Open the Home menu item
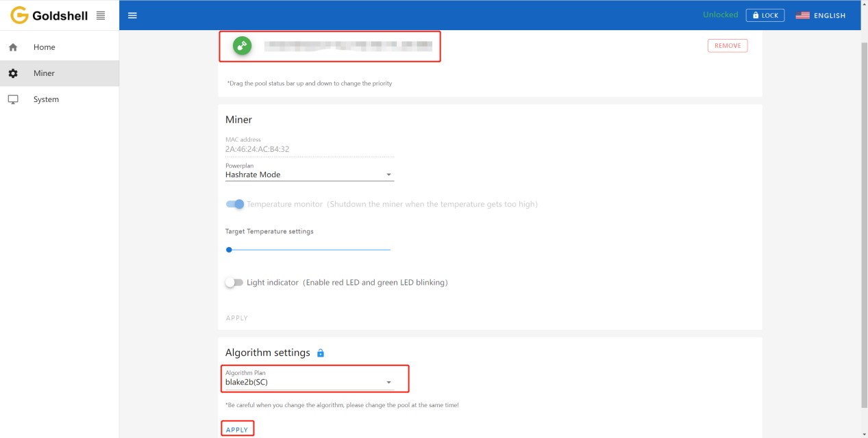 pyautogui.click(x=60, y=47)
